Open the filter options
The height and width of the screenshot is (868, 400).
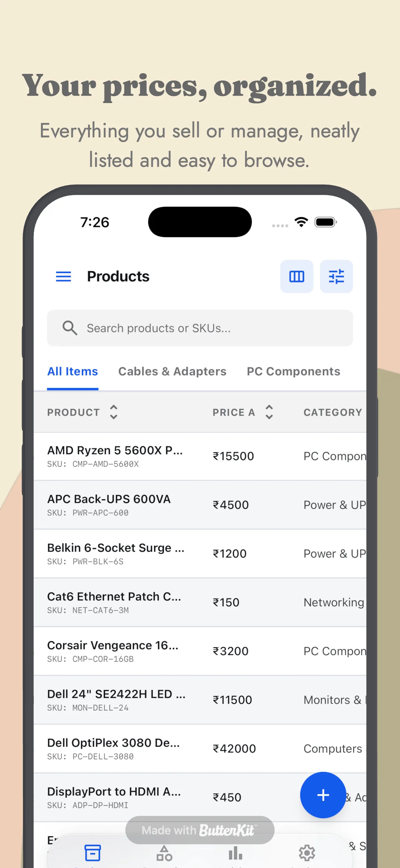(x=336, y=276)
